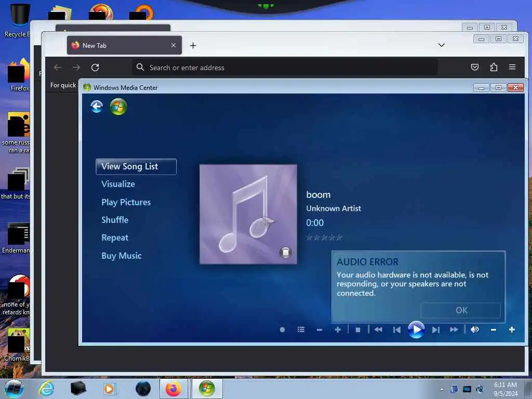Close the Firefox New Tab
This screenshot has height=399, width=532.
click(x=174, y=45)
